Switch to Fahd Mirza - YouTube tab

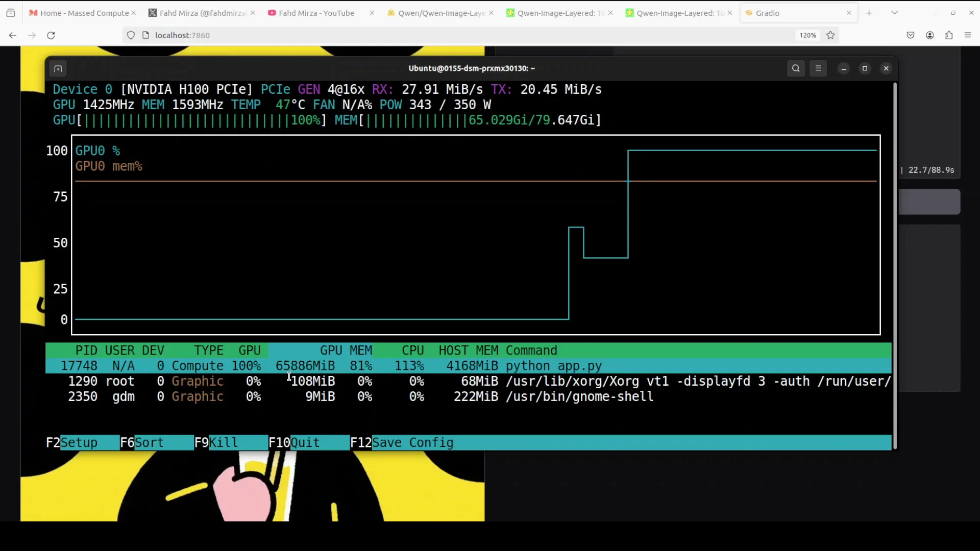pos(316,13)
